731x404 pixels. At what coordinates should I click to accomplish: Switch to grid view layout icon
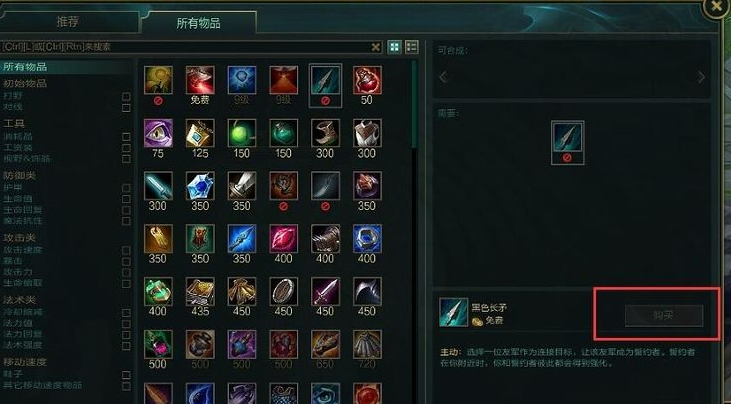click(x=394, y=47)
